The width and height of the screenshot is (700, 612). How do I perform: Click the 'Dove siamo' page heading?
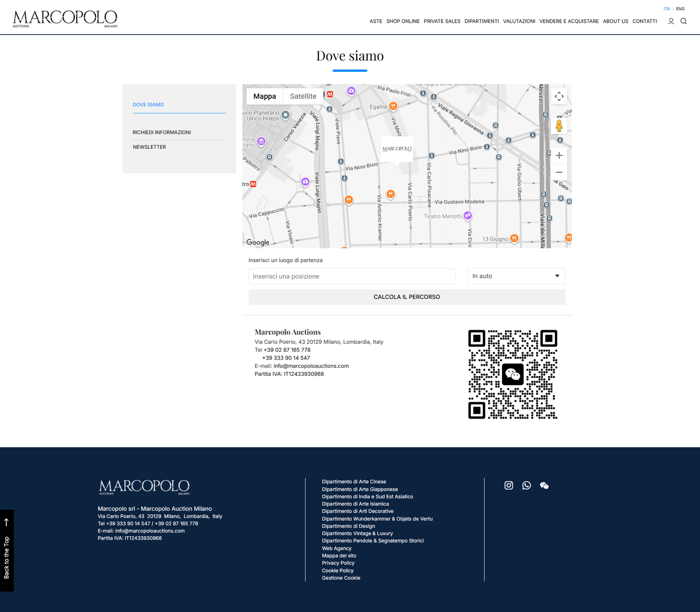pos(350,56)
